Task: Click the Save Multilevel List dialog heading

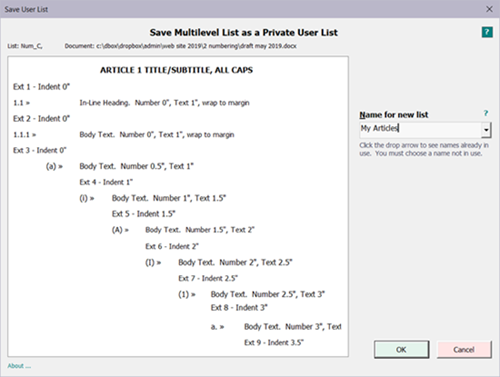Action: coord(243,32)
